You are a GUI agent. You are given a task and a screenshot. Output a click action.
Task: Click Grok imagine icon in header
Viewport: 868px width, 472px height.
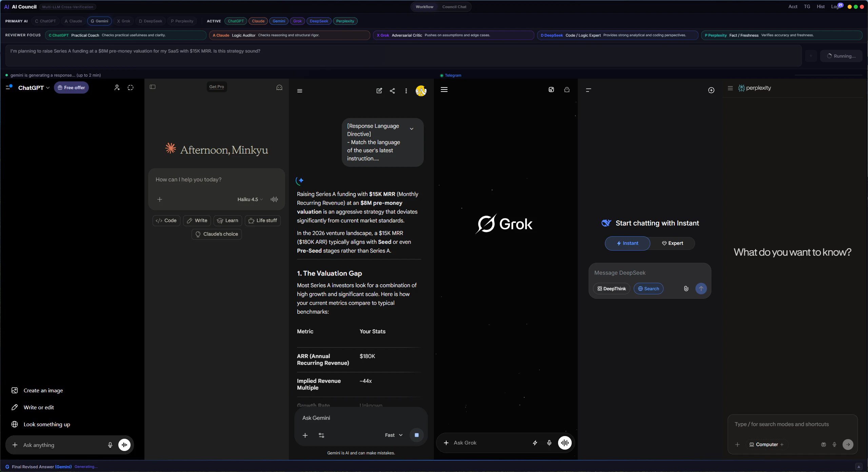(551, 90)
